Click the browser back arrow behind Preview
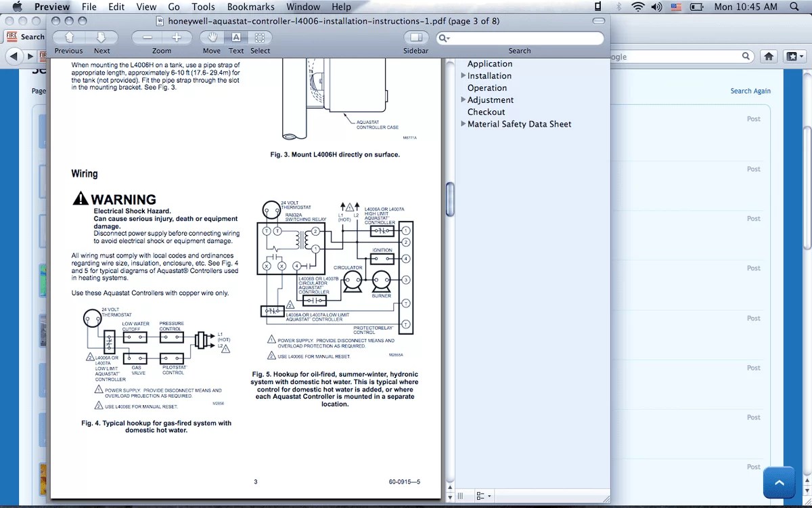The image size is (812, 508). pos(14,57)
